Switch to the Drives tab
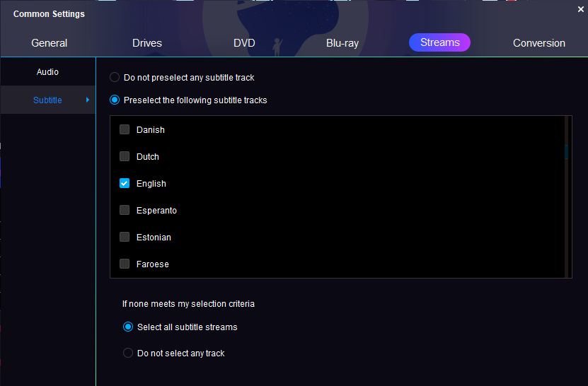Viewport: 588px width, 386px height. [147, 43]
